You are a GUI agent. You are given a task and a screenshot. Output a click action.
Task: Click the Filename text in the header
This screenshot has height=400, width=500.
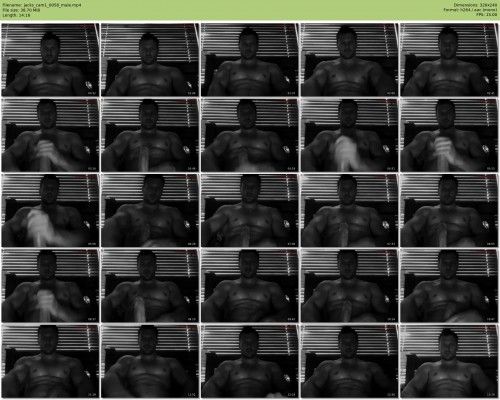[42, 5]
